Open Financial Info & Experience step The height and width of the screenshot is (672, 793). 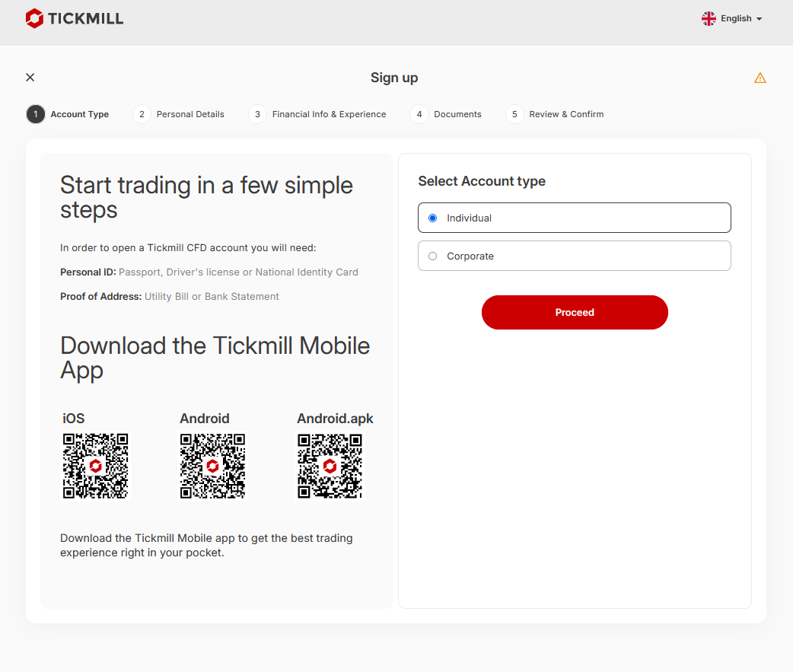pos(330,114)
